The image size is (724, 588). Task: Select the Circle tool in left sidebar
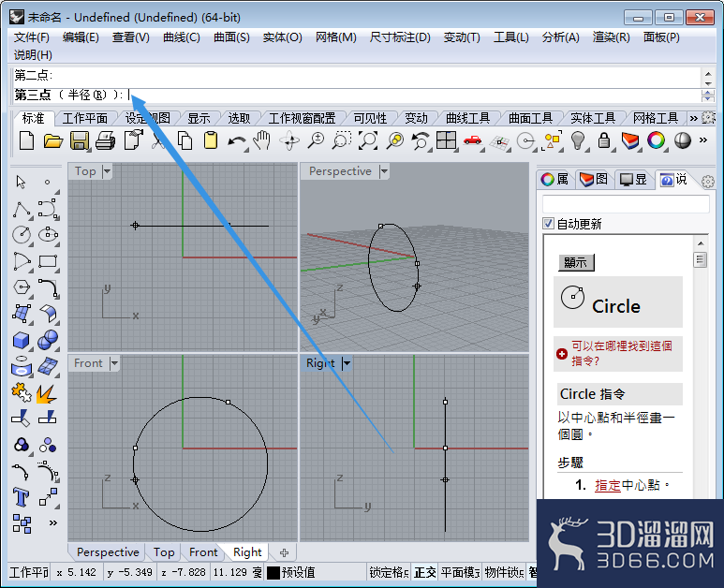tap(22, 234)
